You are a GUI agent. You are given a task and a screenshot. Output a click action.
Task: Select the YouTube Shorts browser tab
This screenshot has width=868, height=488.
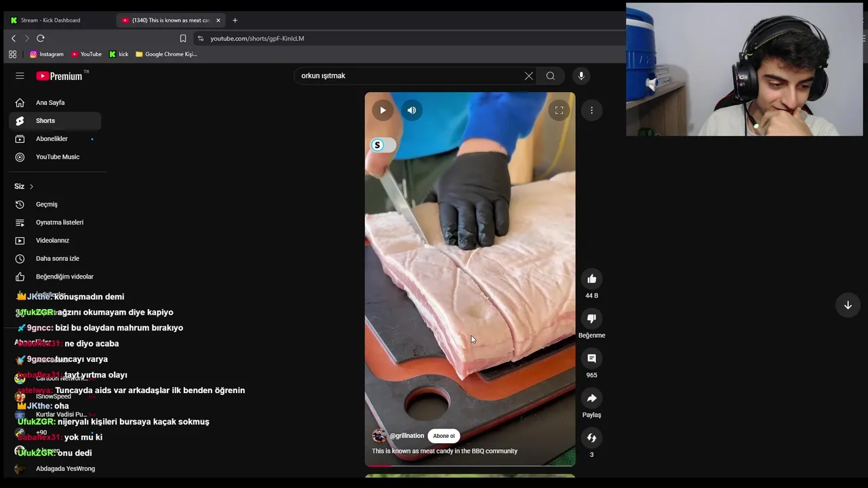pos(170,20)
